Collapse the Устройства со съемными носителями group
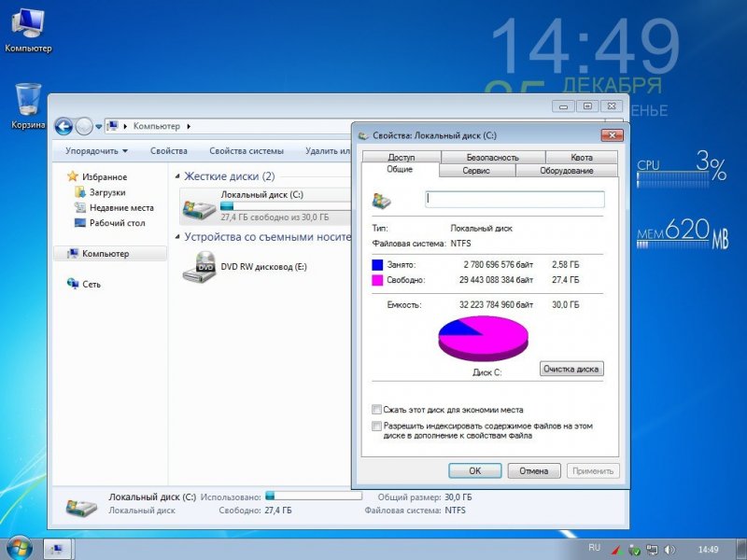The image size is (747, 560). click(177, 237)
